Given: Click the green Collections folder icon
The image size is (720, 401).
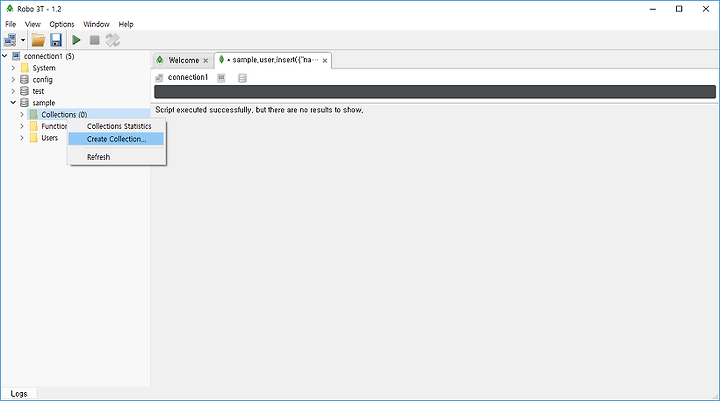Looking at the screenshot, I should (34, 114).
